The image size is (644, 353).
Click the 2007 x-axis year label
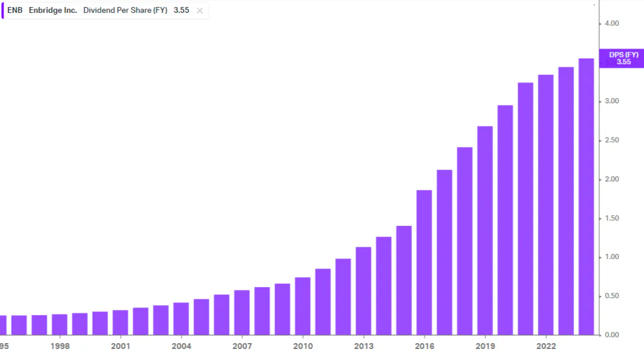(x=242, y=347)
